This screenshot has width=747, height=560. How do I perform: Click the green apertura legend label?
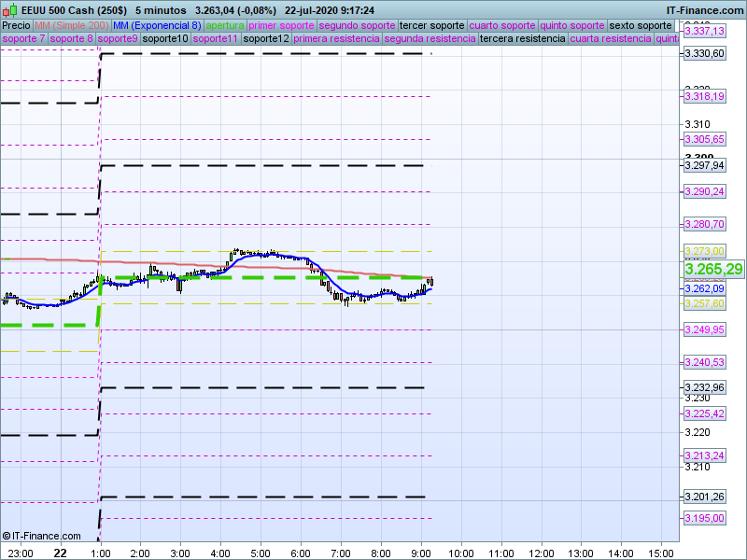(x=225, y=25)
